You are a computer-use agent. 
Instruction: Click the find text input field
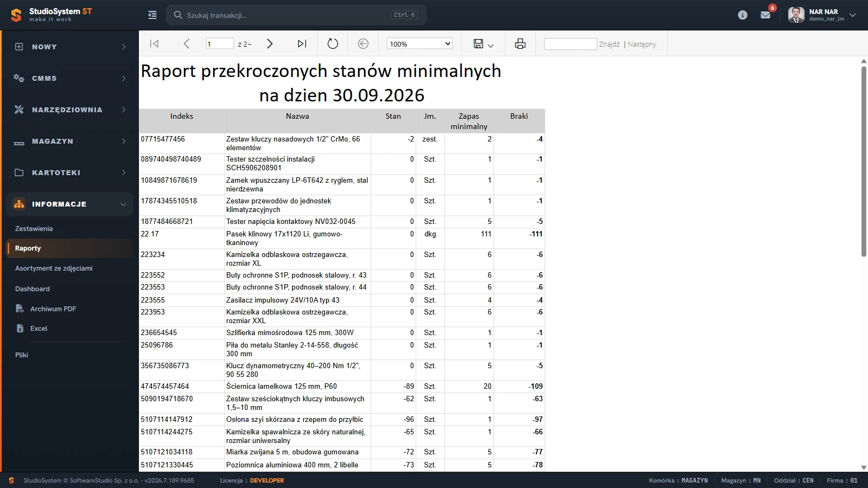point(570,44)
